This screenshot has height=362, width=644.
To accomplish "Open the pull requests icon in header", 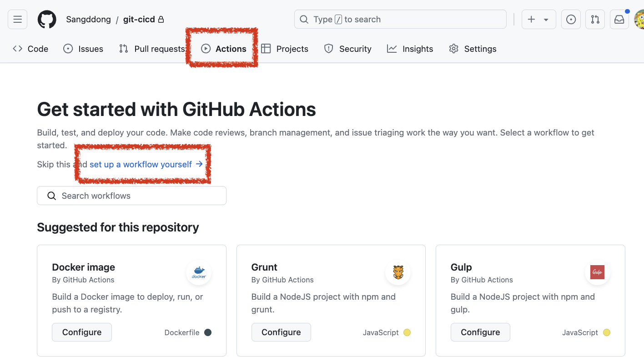I will click(595, 20).
